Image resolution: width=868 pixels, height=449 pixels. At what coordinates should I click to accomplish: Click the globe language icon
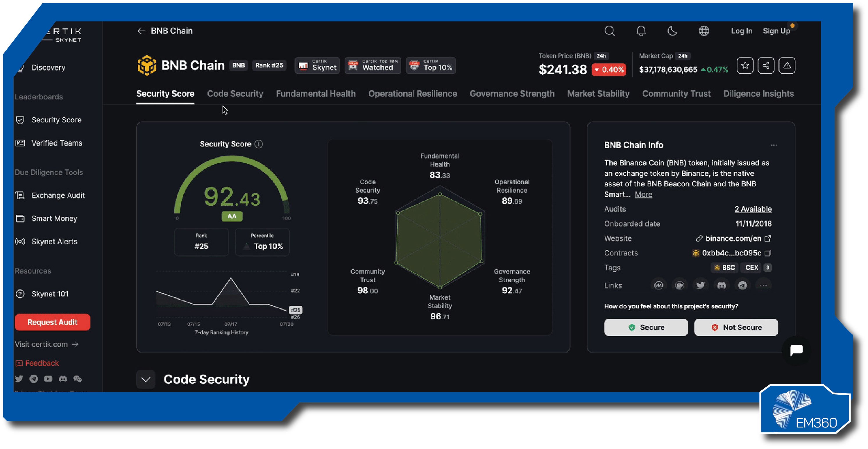point(704,31)
